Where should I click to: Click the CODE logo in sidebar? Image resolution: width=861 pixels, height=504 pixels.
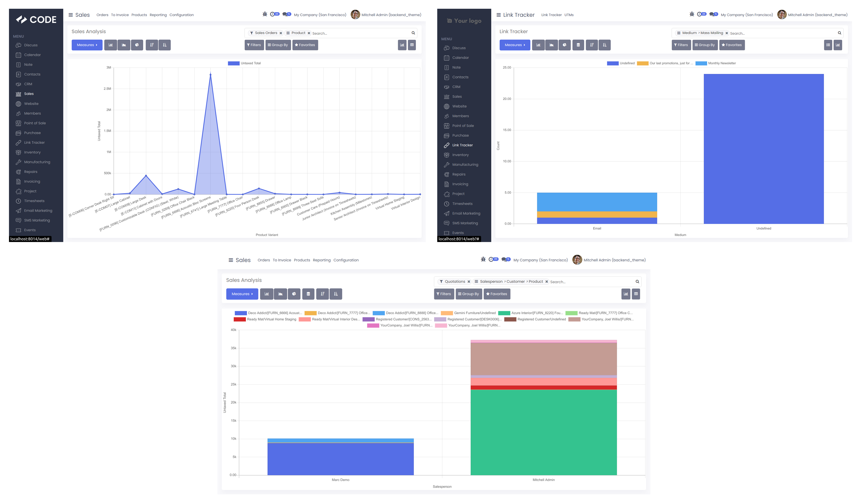pyautogui.click(x=36, y=19)
